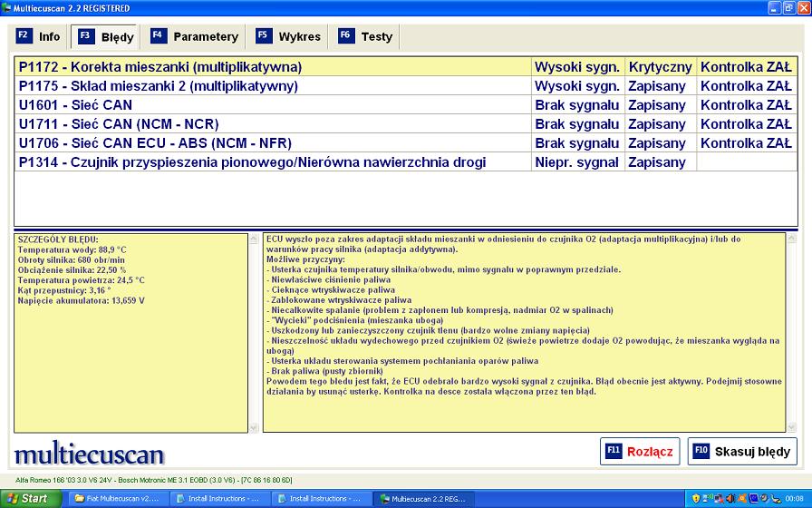Minimize the Multiecuscan window

tap(774, 8)
